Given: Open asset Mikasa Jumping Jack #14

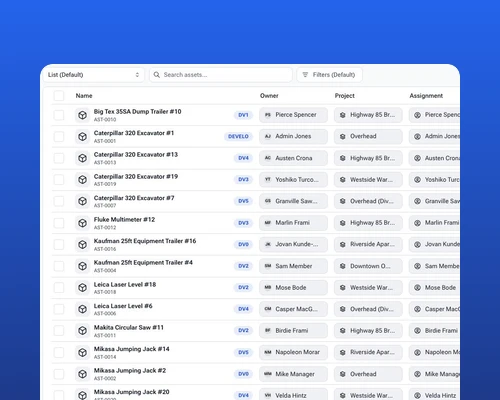Looking at the screenshot, I should click(132, 349).
